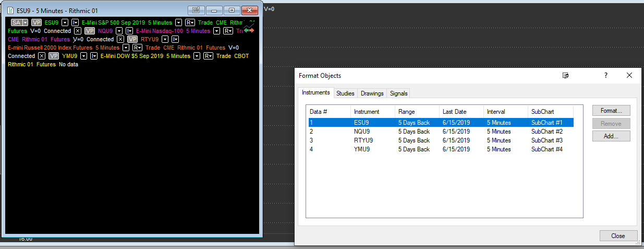Click the green and red arrows chart icon
This screenshot has width=644, height=249.
pos(249,28)
